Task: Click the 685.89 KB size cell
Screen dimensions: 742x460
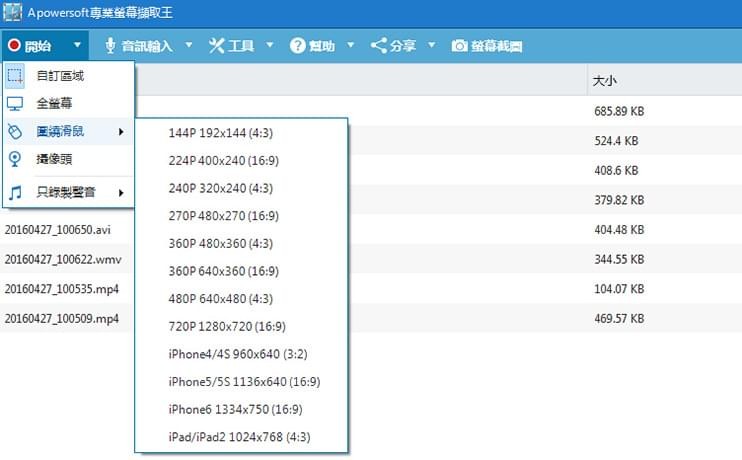Action: 619,111
